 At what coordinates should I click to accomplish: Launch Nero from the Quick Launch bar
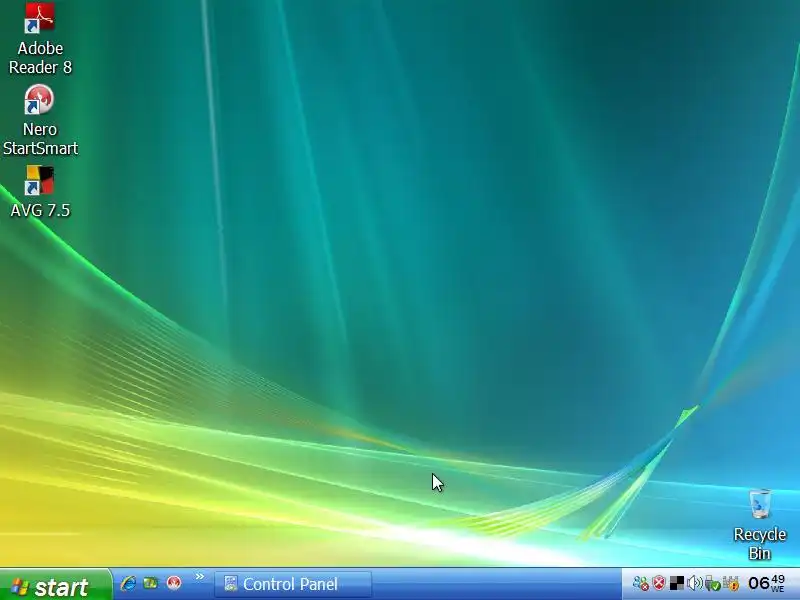click(x=174, y=583)
